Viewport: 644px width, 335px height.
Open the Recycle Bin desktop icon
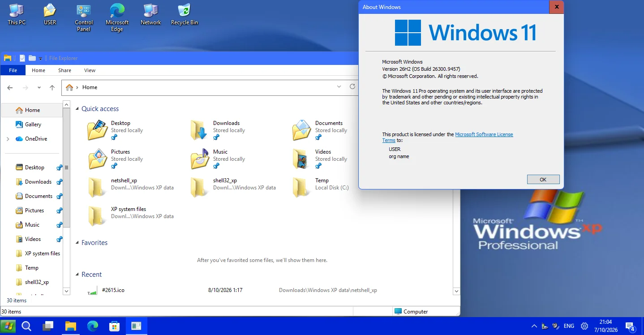pyautogui.click(x=184, y=14)
